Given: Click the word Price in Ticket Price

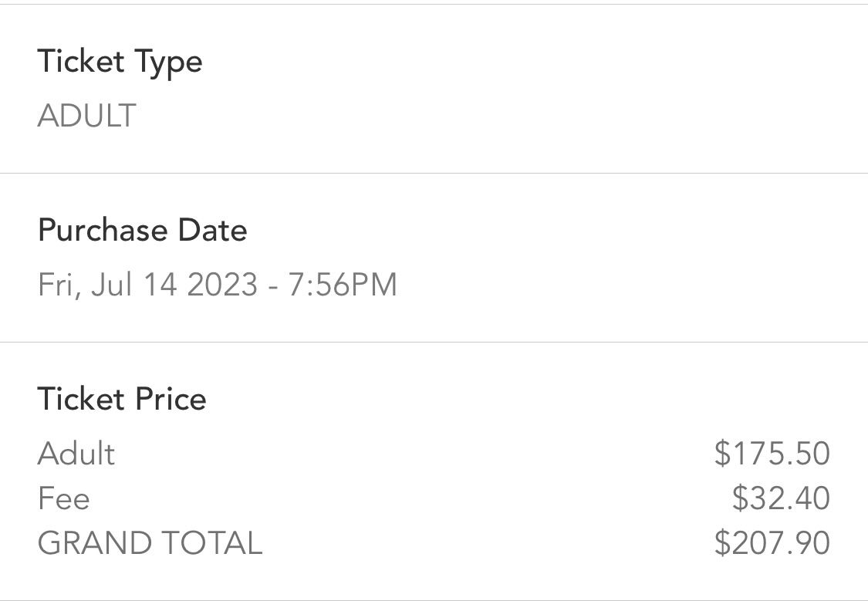Looking at the screenshot, I should [171, 399].
